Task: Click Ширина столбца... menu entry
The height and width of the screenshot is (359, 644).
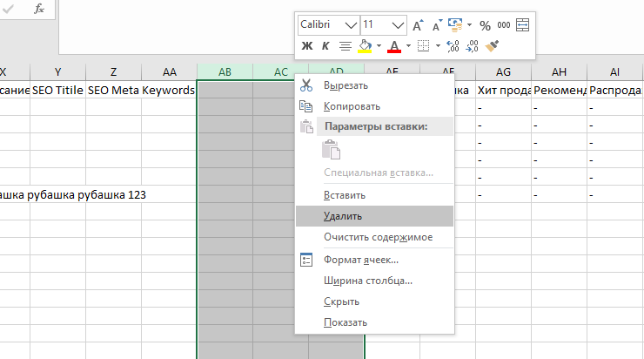Action: click(x=367, y=281)
